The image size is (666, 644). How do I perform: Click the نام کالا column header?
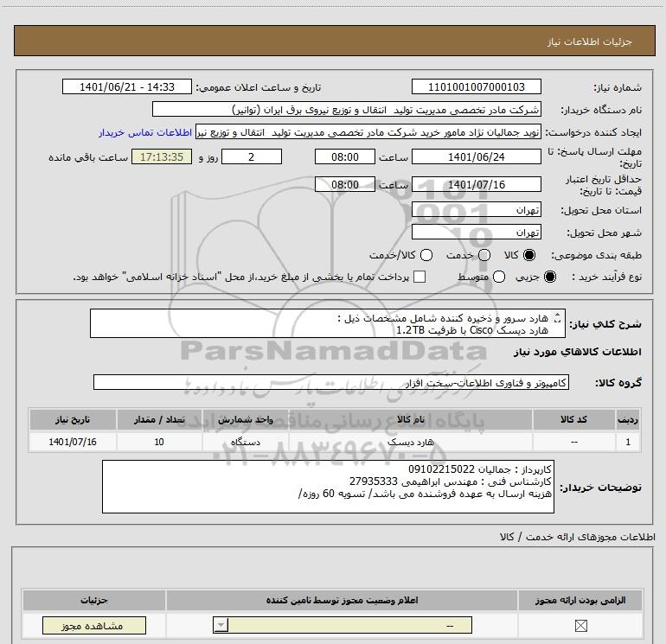tap(410, 419)
